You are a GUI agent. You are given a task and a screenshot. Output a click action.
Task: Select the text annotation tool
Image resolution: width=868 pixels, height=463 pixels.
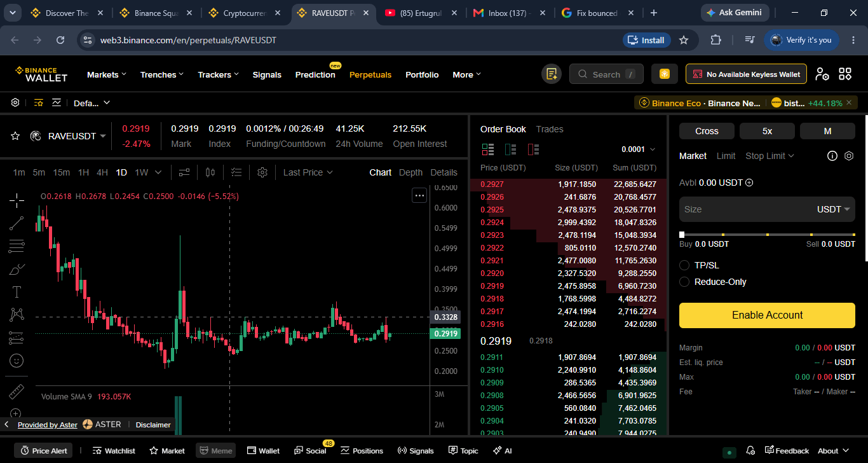tap(17, 292)
